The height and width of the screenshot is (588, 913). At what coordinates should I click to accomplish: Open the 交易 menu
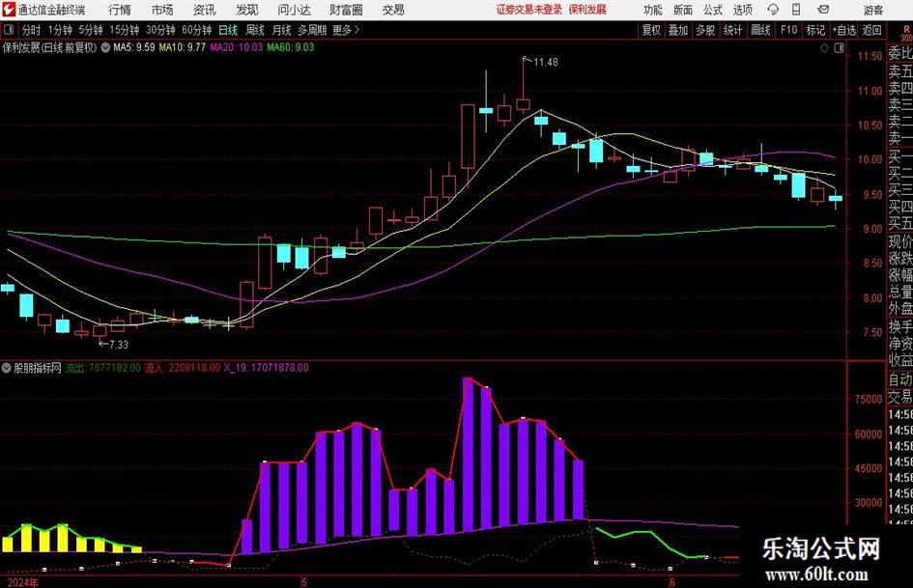(x=393, y=10)
